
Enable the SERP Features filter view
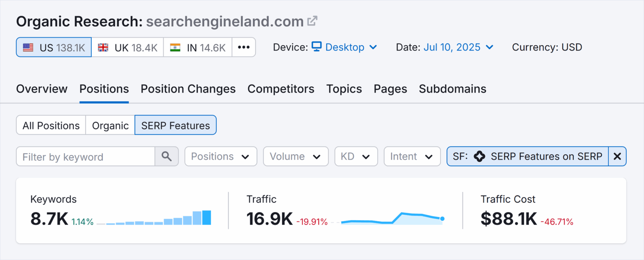pos(175,125)
